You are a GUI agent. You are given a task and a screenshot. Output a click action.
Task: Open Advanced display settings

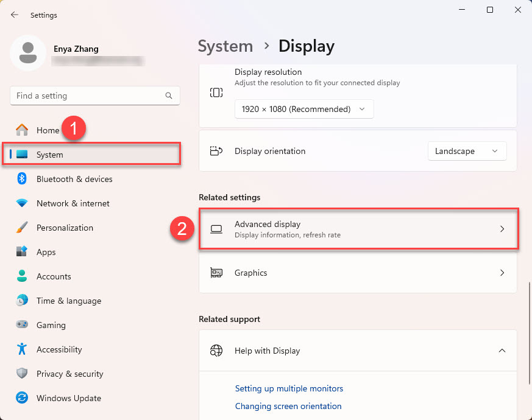[358, 229]
